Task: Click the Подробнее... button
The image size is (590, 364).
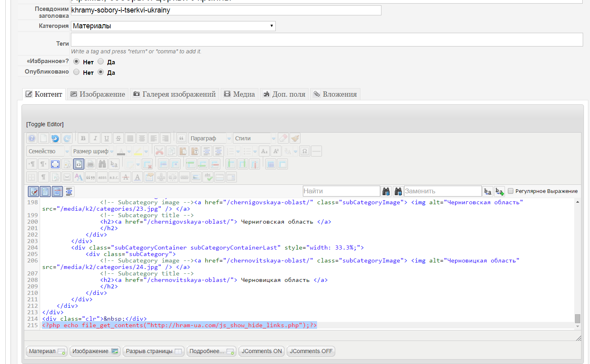Action: tap(211, 351)
